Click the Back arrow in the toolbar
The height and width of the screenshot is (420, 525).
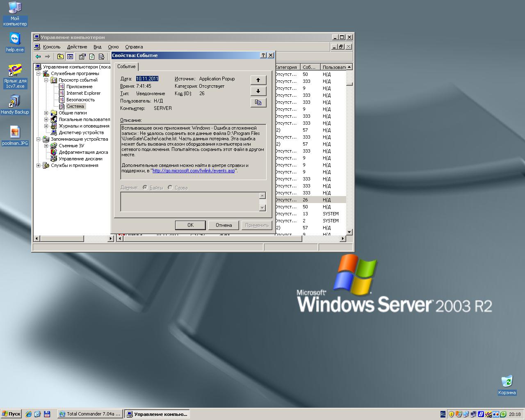pyautogui.click(x=38, y=57)
